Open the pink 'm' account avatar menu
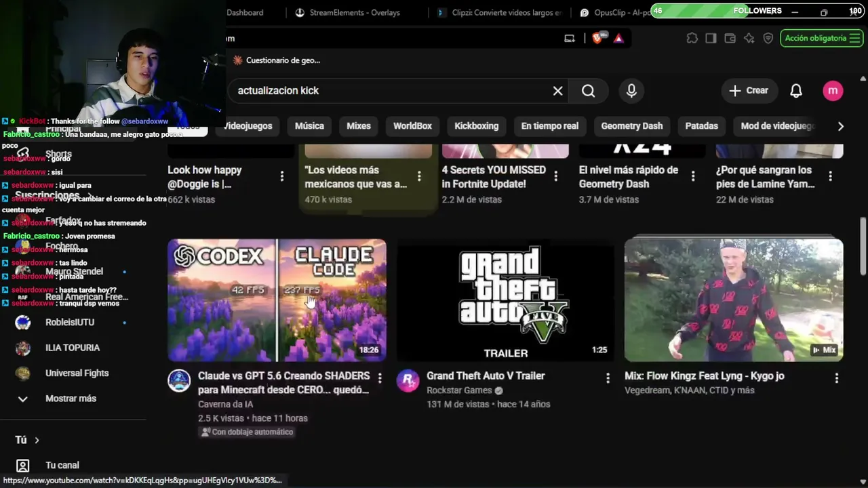Viewport: 868px width, 488px height. (833, 91)
